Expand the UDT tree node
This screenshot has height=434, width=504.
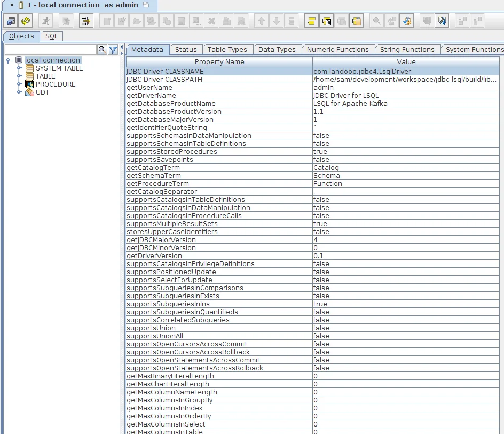(x=20, y=92)
